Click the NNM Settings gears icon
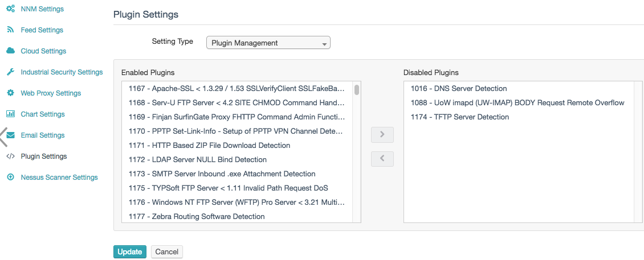This screenshot has width=644, height=260. 10,9
